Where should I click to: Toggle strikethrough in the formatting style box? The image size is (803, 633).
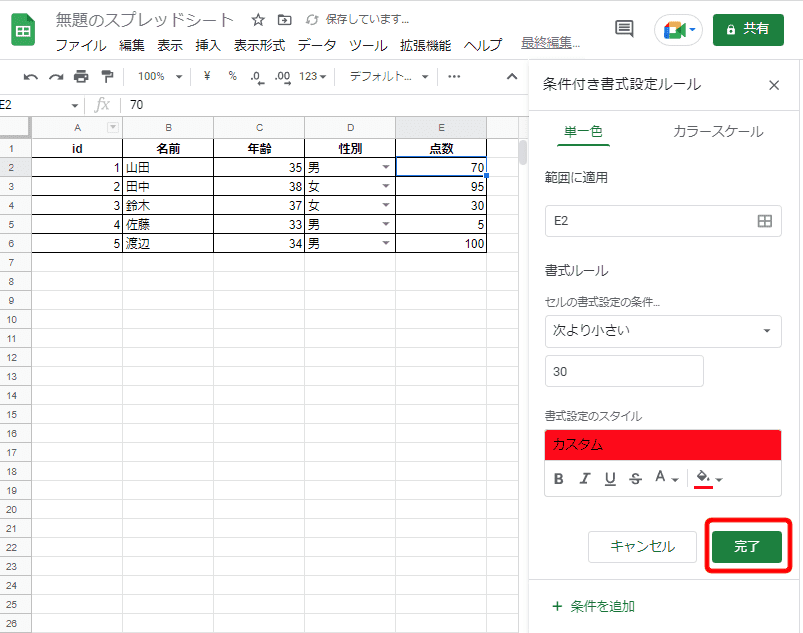click(x=634, y=479)
